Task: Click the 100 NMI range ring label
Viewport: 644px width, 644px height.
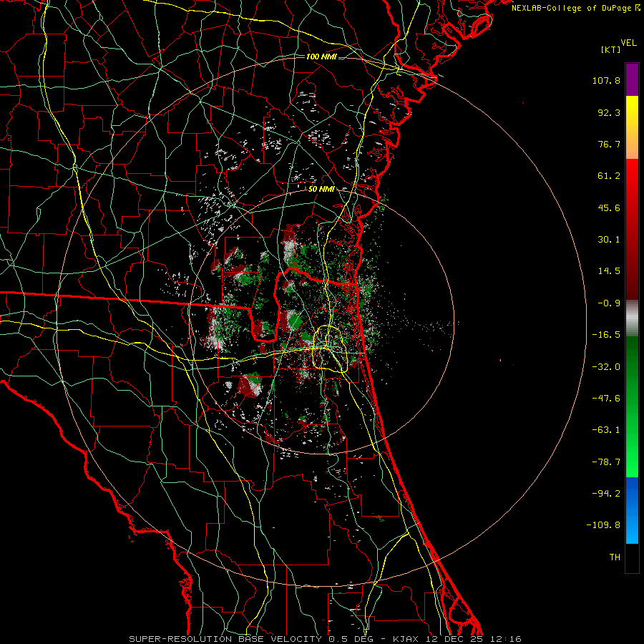Action: [321, 57]
